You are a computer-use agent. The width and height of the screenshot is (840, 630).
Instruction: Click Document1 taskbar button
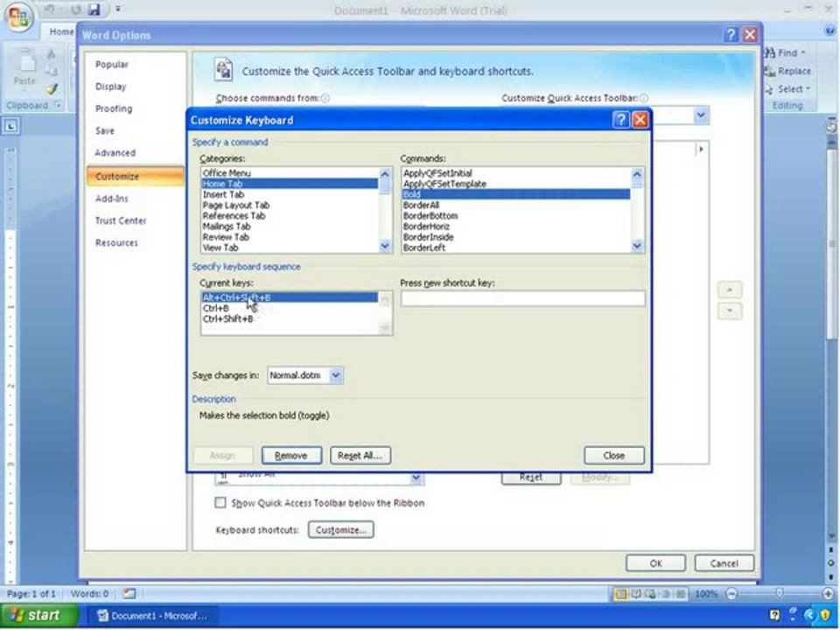coord(152,615)
